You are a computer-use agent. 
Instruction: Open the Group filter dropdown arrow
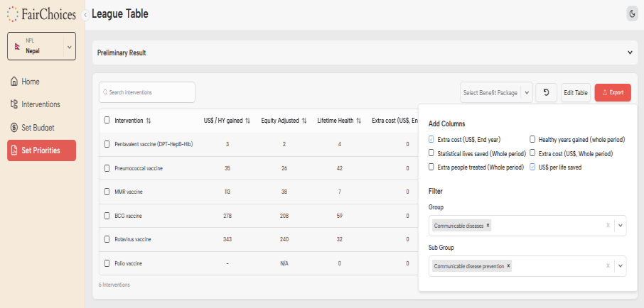(620, 226)
